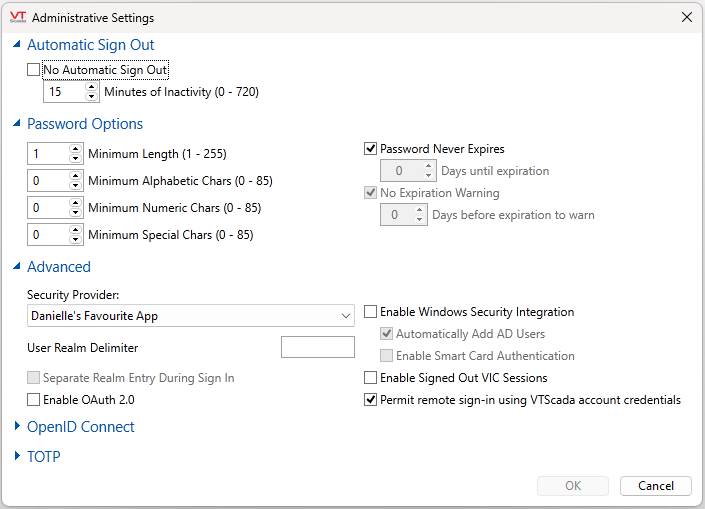Viewport: 705px width, 509px height.
Task: Click the Password Options heading
Action: 85,124
